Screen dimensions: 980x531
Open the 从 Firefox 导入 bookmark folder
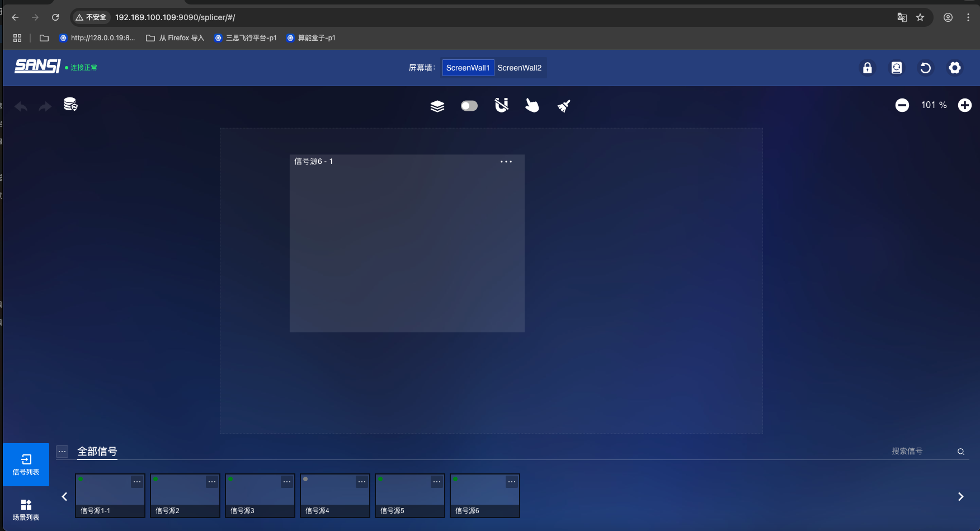175,38
